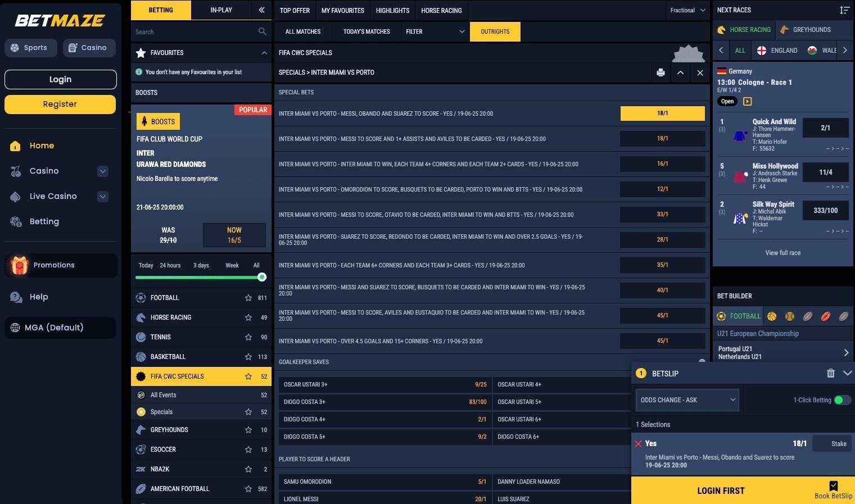
Task: Favourite Horse Racing with its star icon
Action: (248, 317)
